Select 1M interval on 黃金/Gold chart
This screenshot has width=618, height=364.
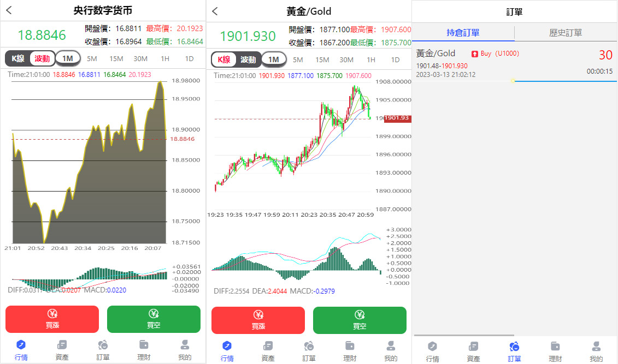coord(274,59)
